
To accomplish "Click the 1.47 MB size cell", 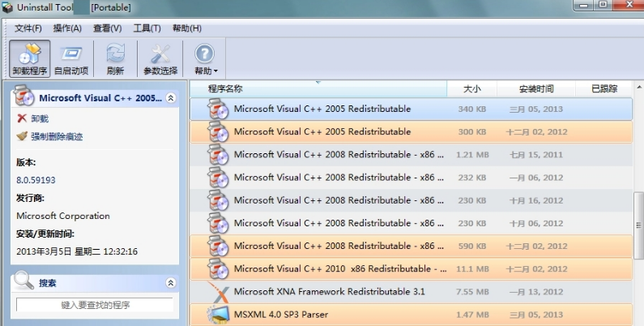I will 472,315.
